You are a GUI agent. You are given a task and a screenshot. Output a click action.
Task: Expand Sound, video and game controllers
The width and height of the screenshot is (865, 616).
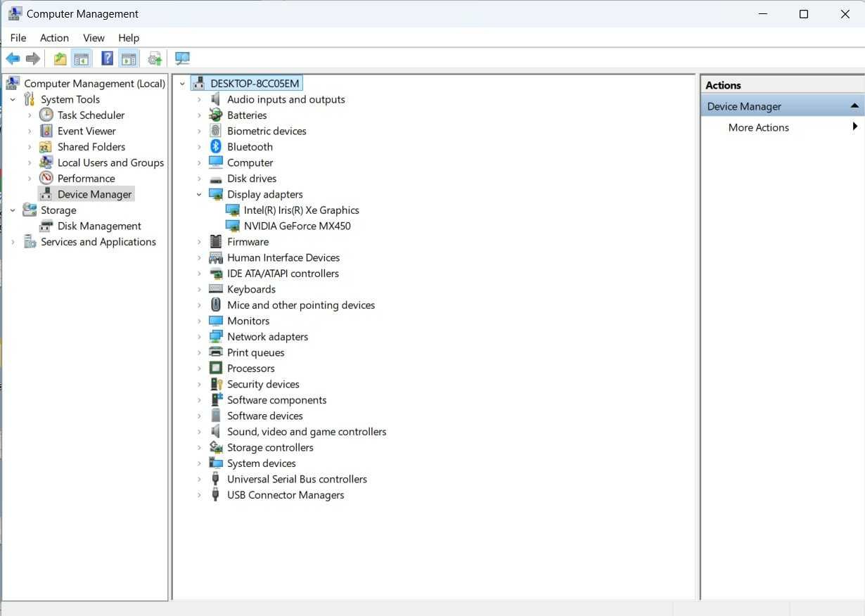[x=199, y=431]
